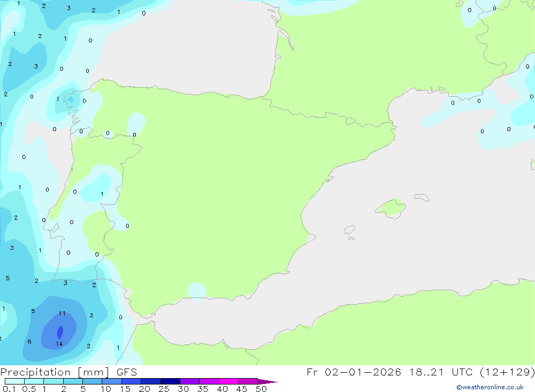
Task: Pick the 10–15 mm legend color swatch
Action: [x=112, y=381]
